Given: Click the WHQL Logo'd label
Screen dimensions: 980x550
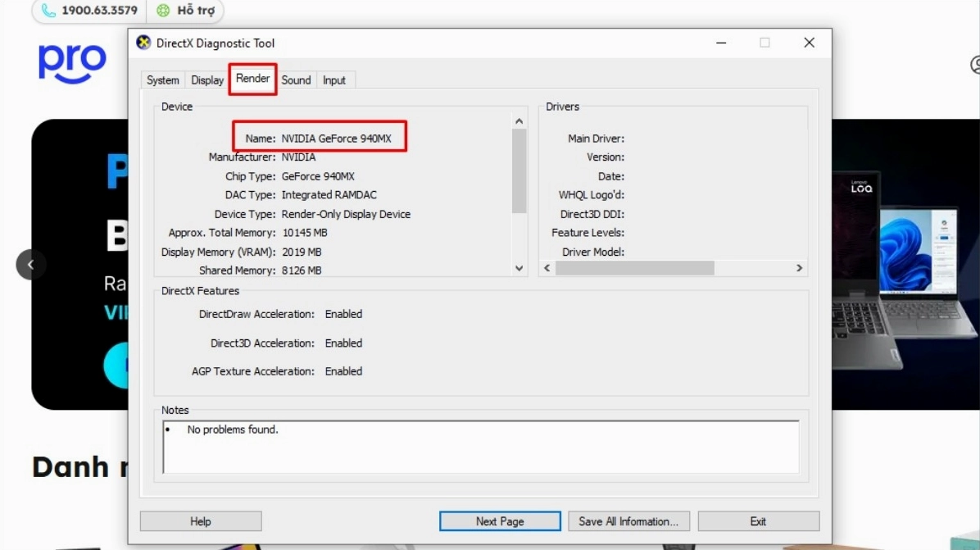Looking at the screenshot, I should coord(592,195).
